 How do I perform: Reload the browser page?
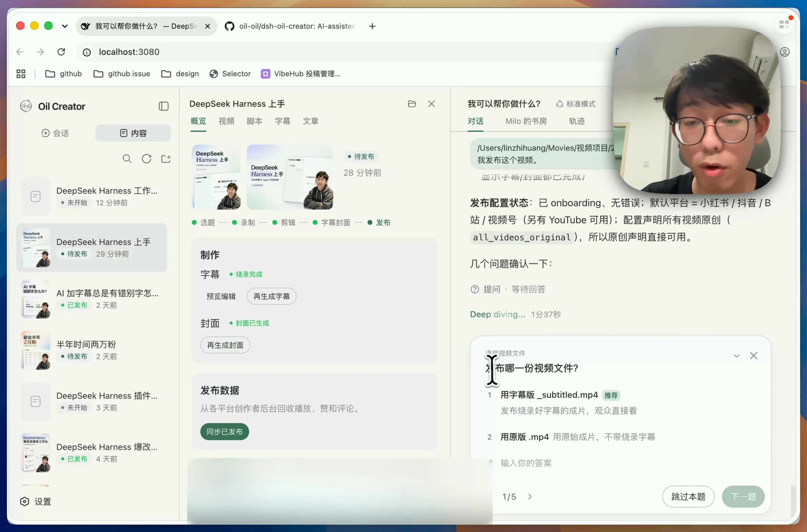click(61, 52)
